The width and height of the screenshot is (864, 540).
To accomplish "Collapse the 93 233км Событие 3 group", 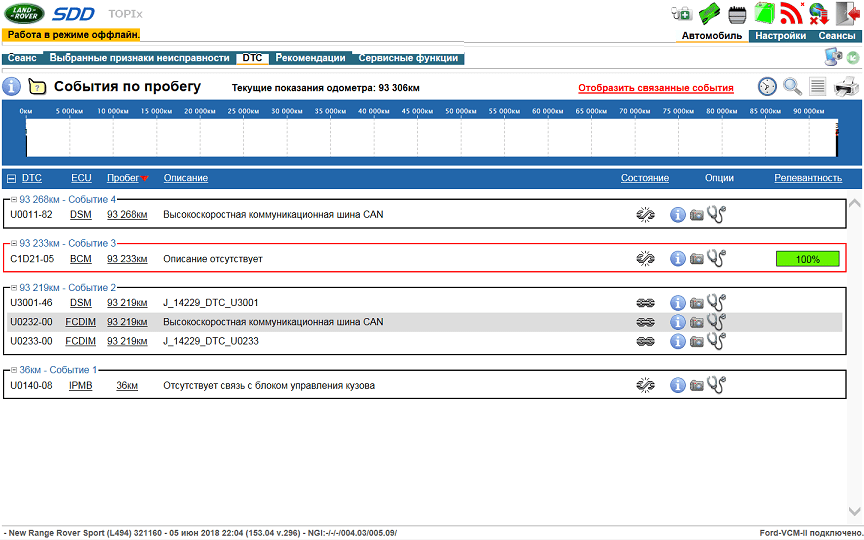I will (14, 244).
